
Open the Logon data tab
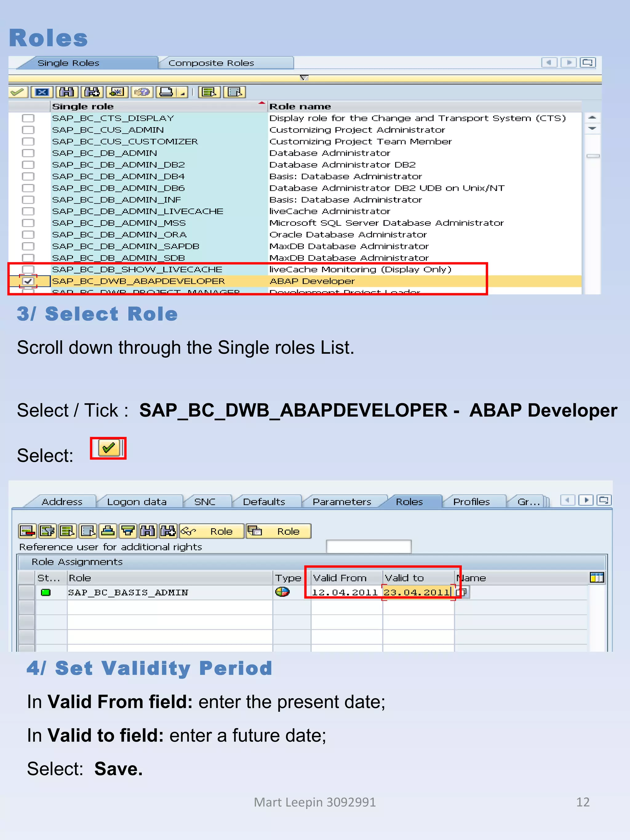(137, 502)
